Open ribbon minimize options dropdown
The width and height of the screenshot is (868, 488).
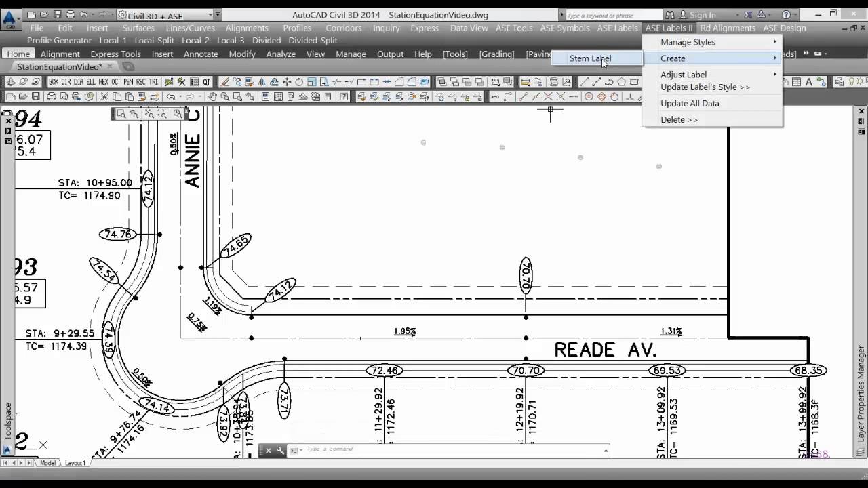(826, 54)
